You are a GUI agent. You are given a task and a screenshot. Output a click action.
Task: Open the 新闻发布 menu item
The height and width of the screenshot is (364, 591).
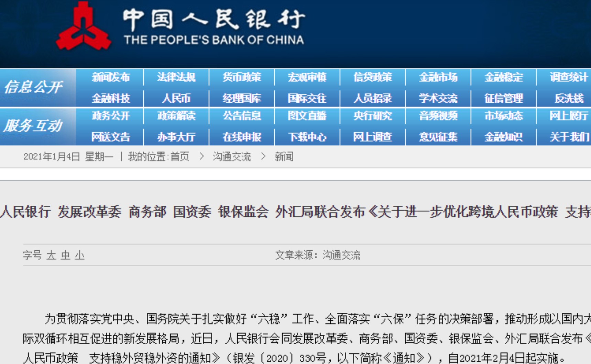point(111,77)
